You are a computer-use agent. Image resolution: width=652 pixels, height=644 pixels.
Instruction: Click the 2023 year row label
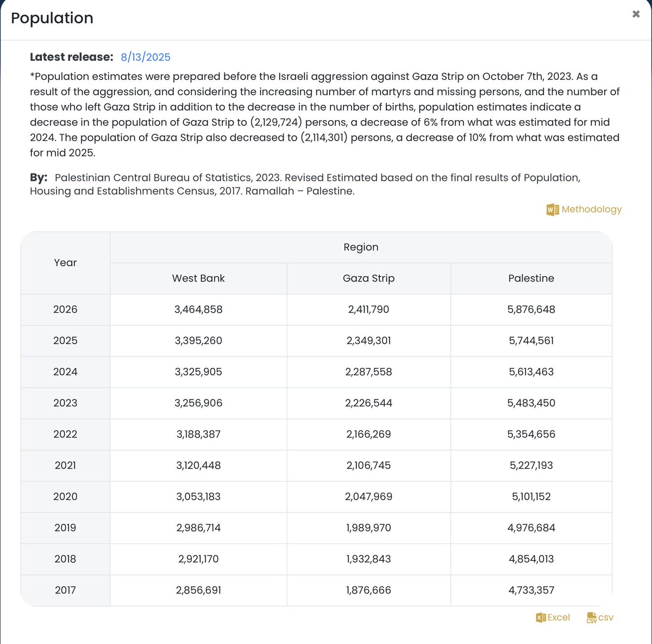click(65, 403)
